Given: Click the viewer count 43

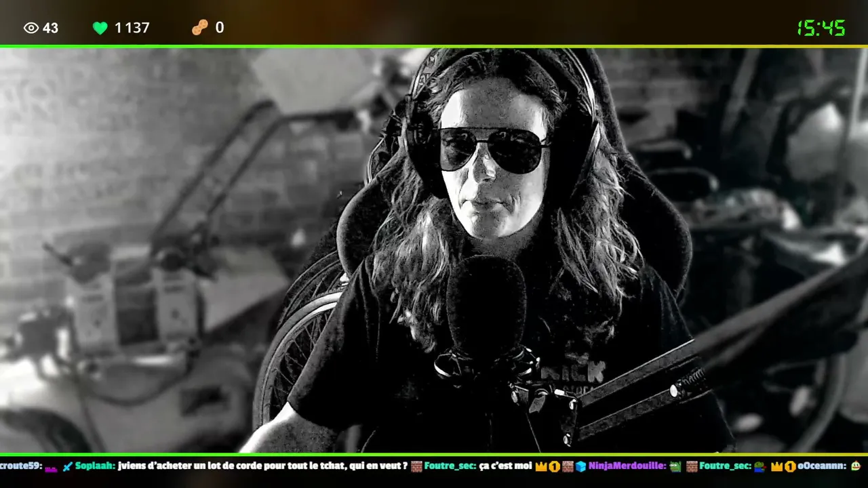Looking at the screenshot, I should [50, 28].
